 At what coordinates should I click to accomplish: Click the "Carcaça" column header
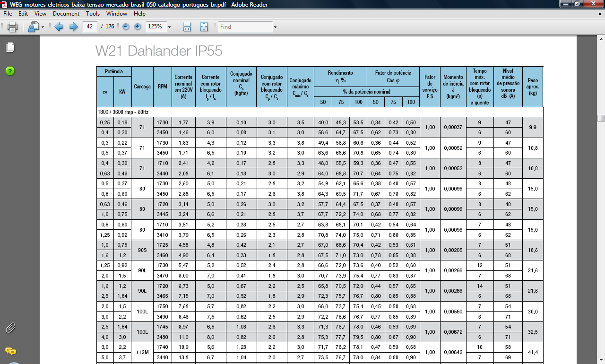click(x=142, y=87)
